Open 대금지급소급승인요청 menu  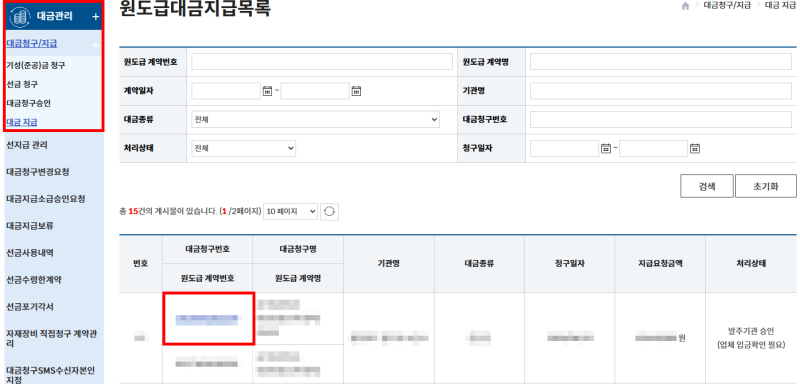click(x=45, y=198)
